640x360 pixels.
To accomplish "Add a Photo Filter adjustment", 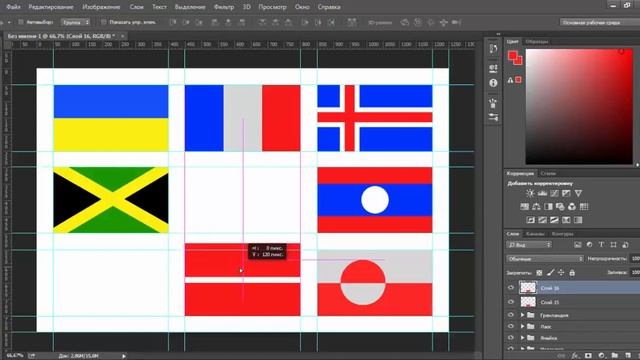I will pyautogui.click(x=560, y=207).
